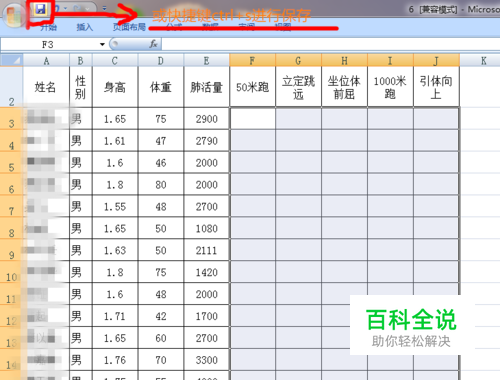Open the Customize Quick Access Toolbar dropdown
The height and width of the screenshot is (380, 500).
[105, 8]
